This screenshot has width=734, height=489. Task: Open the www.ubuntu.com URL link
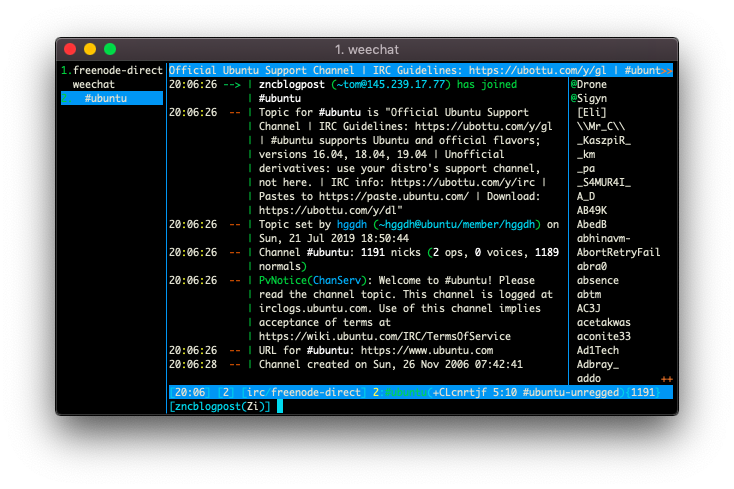[x=427, y=350]
